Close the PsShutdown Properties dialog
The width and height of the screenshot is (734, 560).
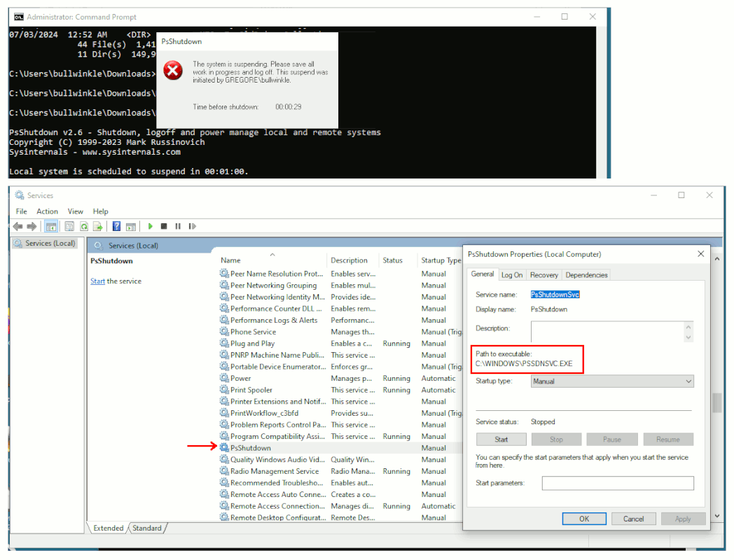(x=701, y=254)
